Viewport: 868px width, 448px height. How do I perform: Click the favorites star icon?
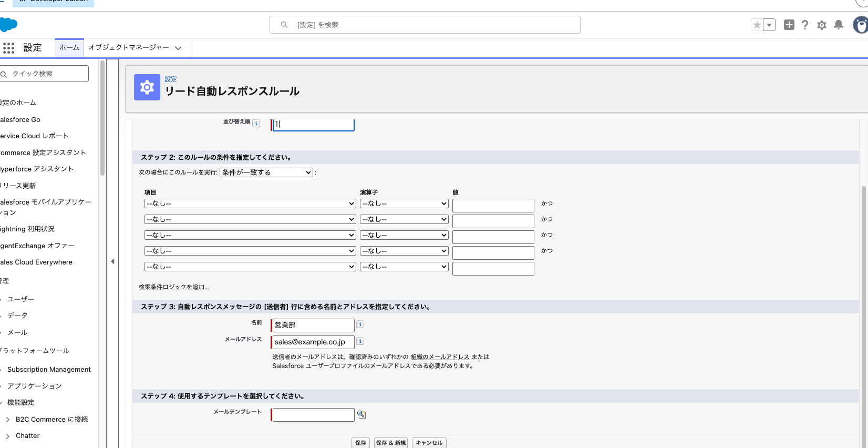point(757,25)
